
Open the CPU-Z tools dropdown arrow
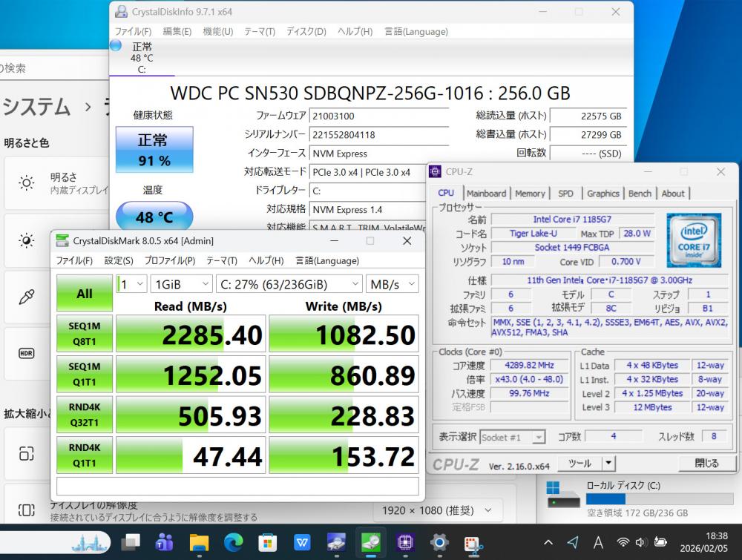coord(608,463)
